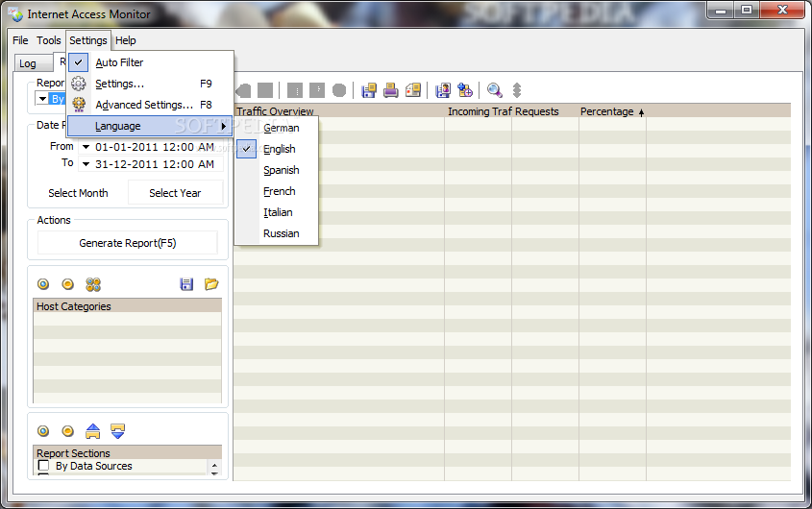Move report section up arrow icon
Viewport: 812px width, 509px height.
pos(92,431)
